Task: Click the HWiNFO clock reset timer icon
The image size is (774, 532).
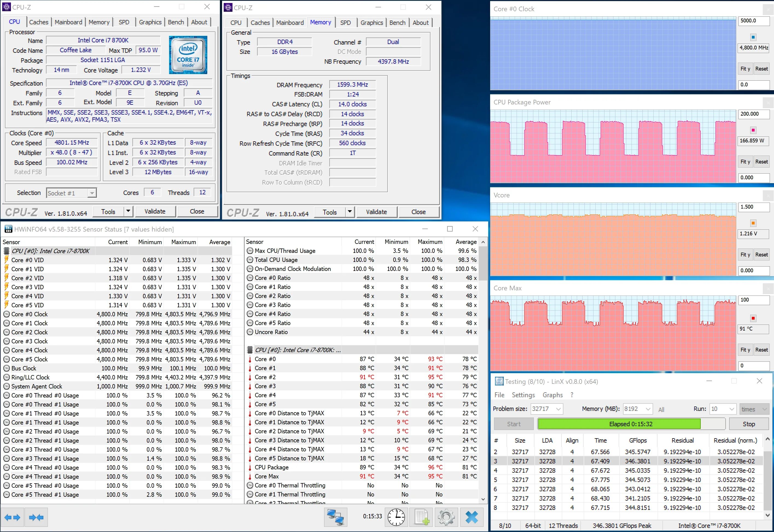Action: tap(396, 517)
